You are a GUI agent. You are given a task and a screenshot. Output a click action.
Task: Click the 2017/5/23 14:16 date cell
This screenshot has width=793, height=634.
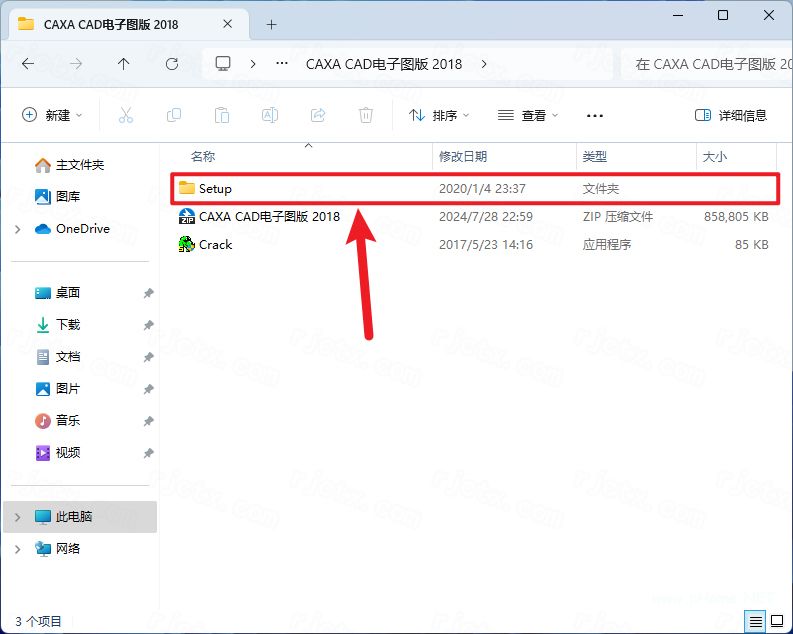coord(486,244)
